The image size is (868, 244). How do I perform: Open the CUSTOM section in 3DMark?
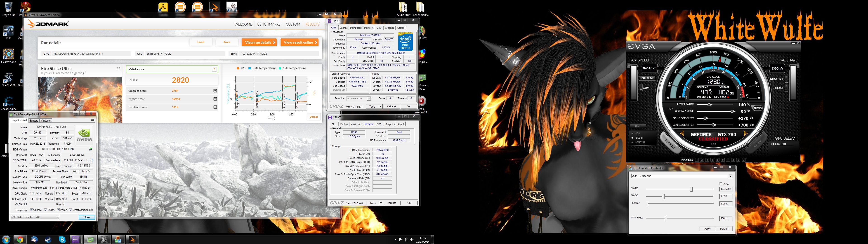pos(293,24)
